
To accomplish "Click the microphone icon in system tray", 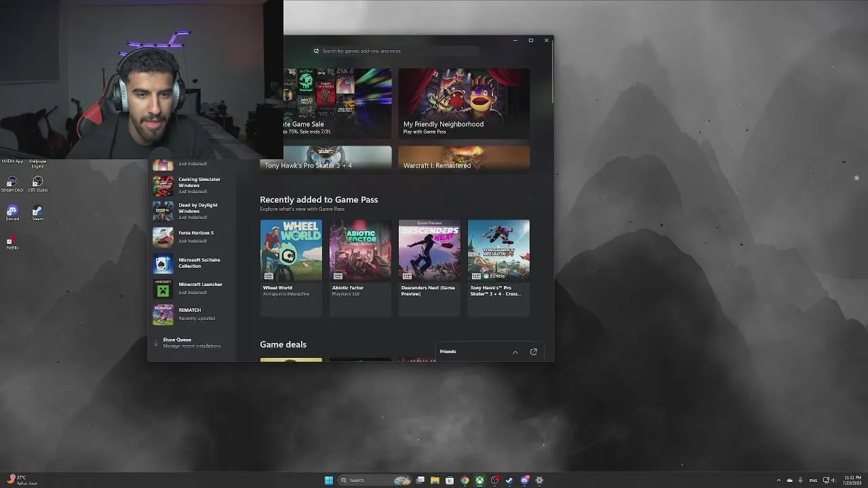I will [x=800, y=480].
